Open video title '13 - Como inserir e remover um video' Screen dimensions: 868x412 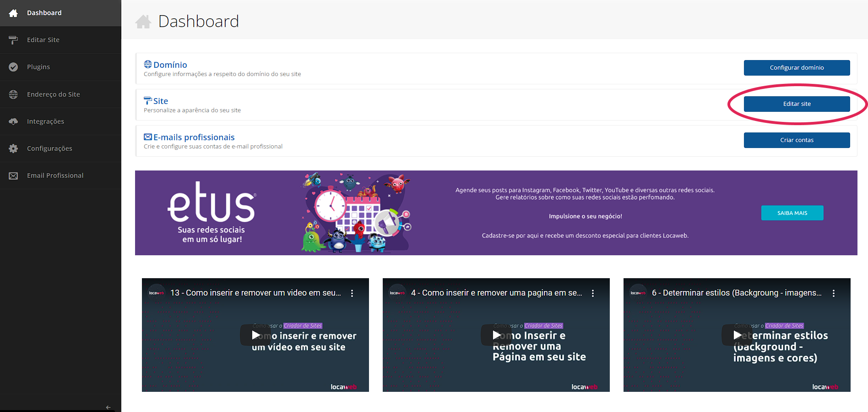tap(255, 293)
